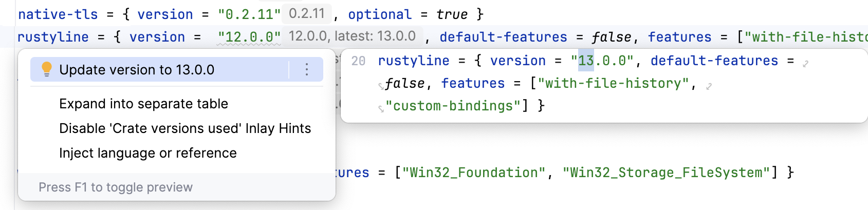This screenshot has height=210, width=868.
Task: Apply Update version to 13.0.0
Action: [137, 70]
